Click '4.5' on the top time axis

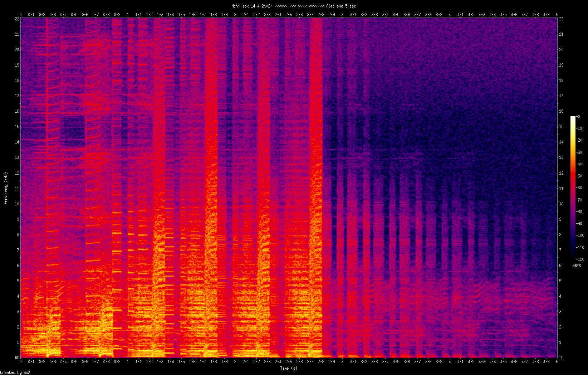[503, 15]
